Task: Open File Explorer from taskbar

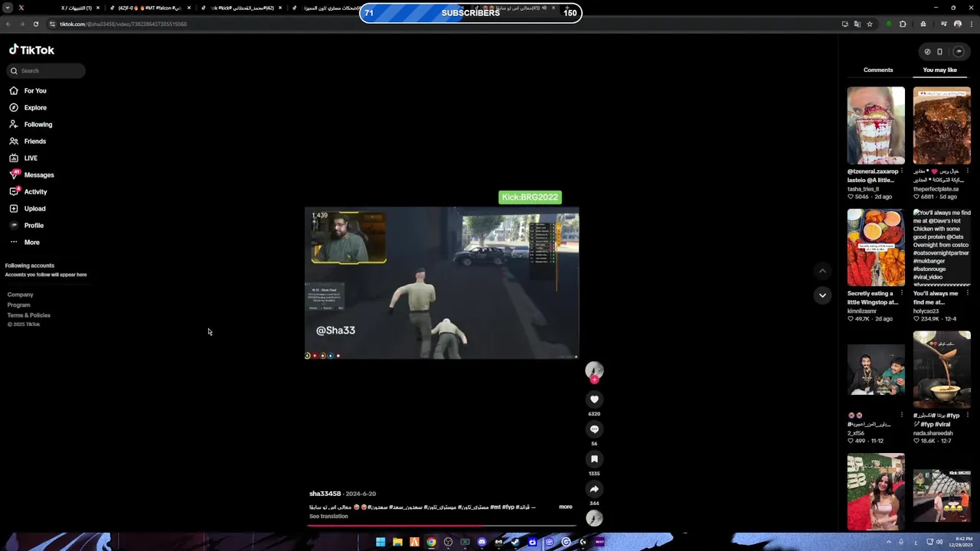Action: (397, 542)
